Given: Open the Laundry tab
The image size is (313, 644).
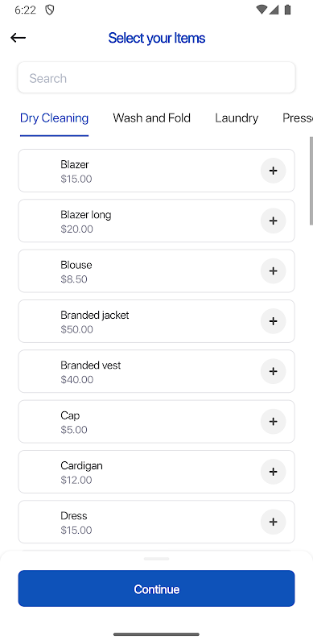Looking at the screenshot, I should pyautogui.click(x=237, y=118).
